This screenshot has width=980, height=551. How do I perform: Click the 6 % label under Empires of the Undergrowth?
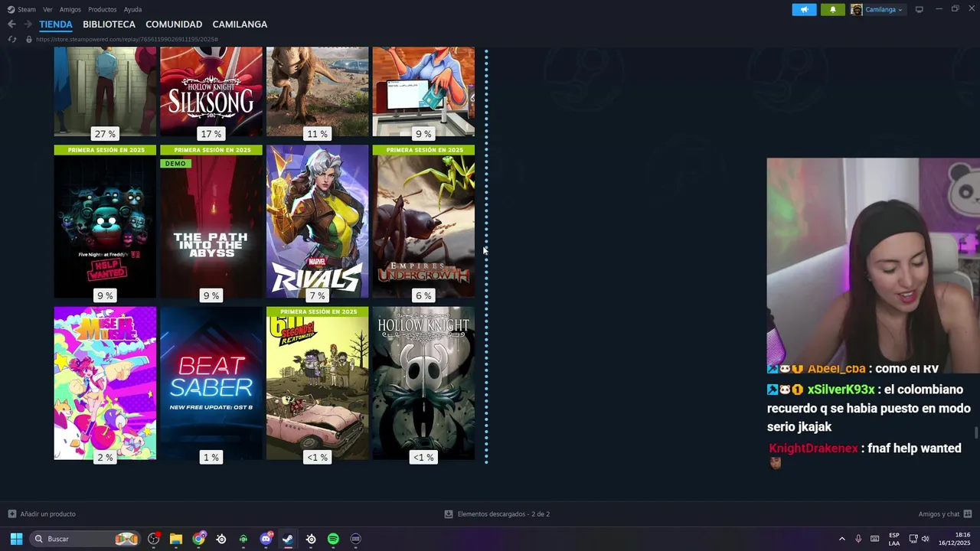(x=423, y=295)
